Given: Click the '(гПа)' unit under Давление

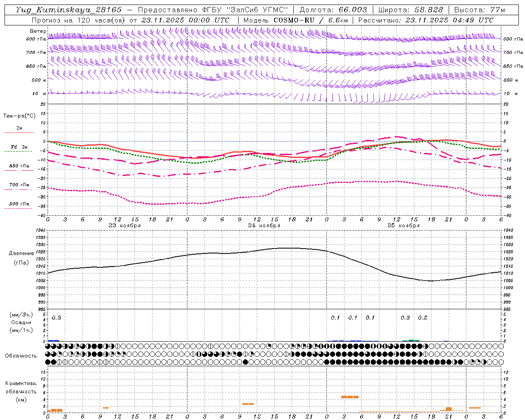Looking at the screenshot, I should click(21, 263).
